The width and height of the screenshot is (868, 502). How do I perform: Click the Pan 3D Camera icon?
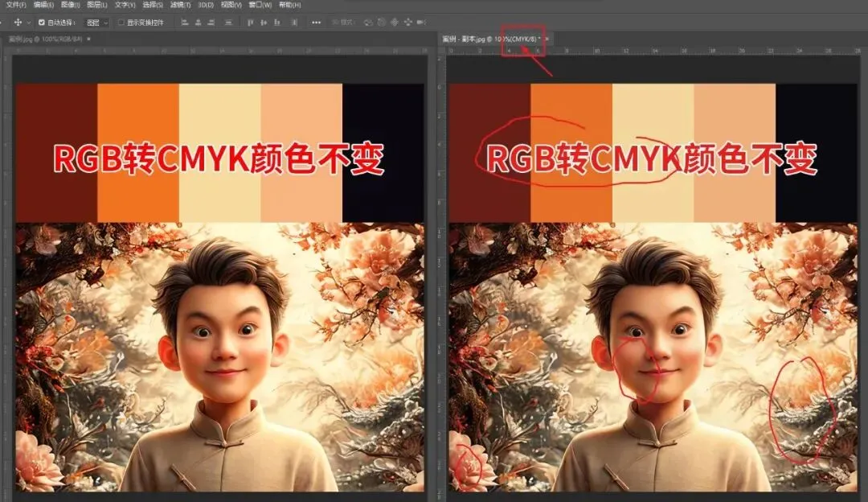coord(394,23)
